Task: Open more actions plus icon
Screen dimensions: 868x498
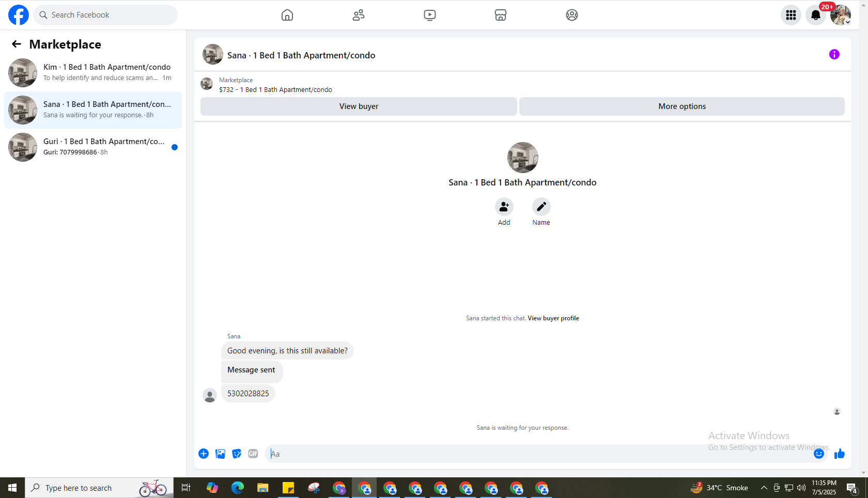Action: click(x=204, y=454)
